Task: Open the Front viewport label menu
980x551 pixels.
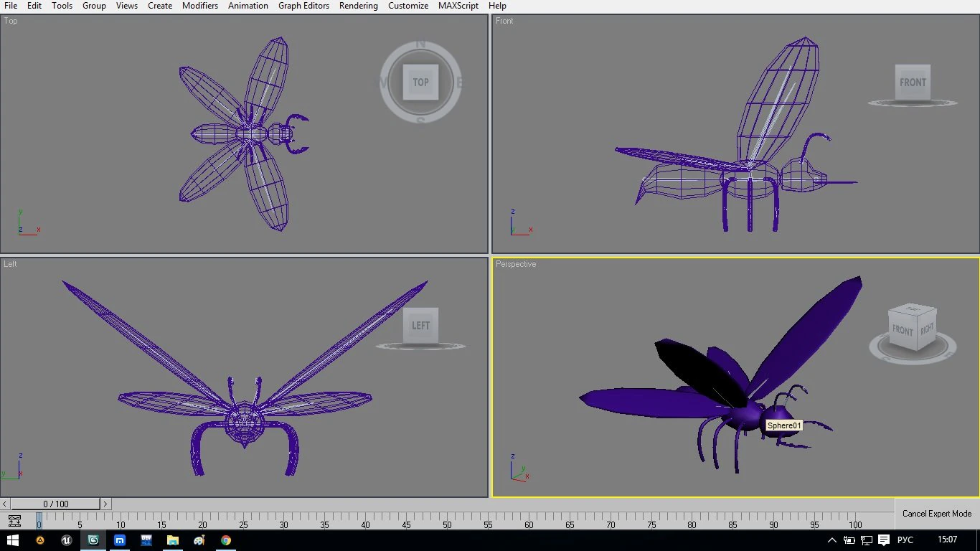Action: click(504, 21)
